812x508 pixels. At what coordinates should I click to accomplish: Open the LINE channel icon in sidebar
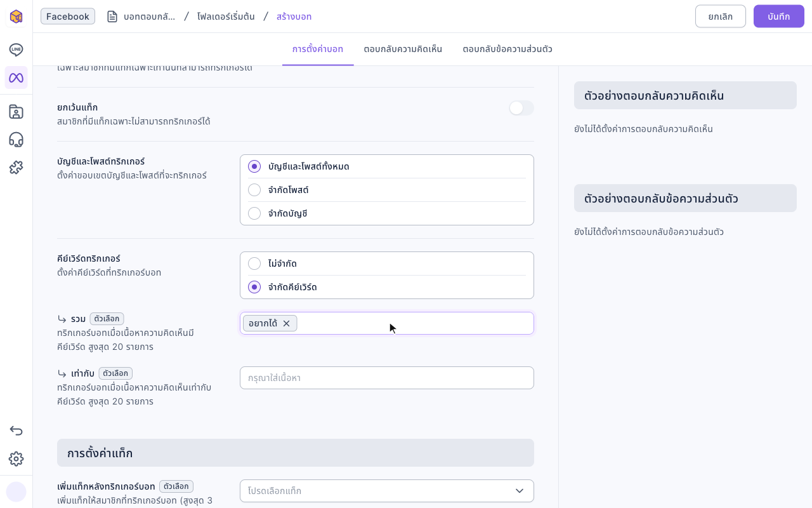point(16,50)
